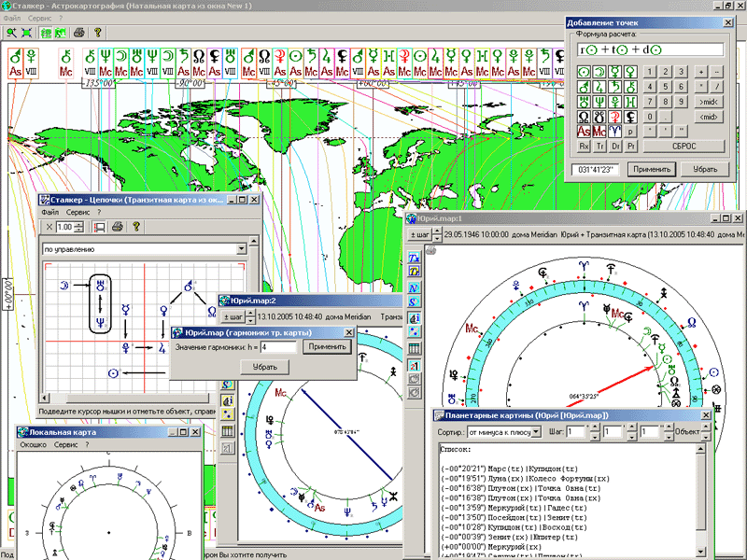Open the Окошко menu in Локальная карта
The image size is (747, 560).
coord(33,445)
